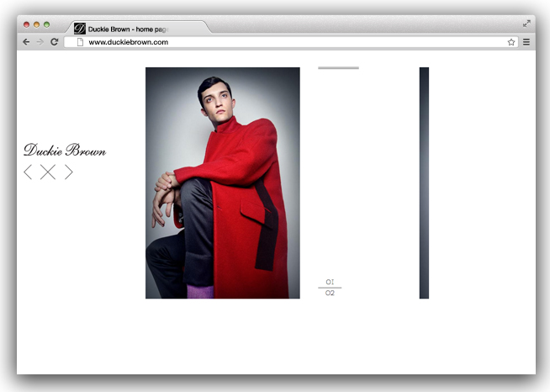
Task: Click the www.duckiebrown.com address field
Action: tap(291, 42)
